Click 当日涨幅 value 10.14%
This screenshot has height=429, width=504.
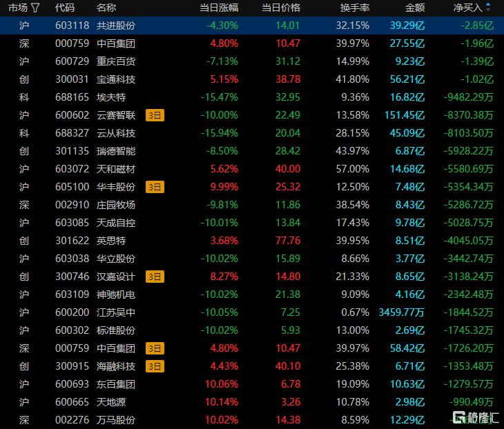tap(222, 402)
